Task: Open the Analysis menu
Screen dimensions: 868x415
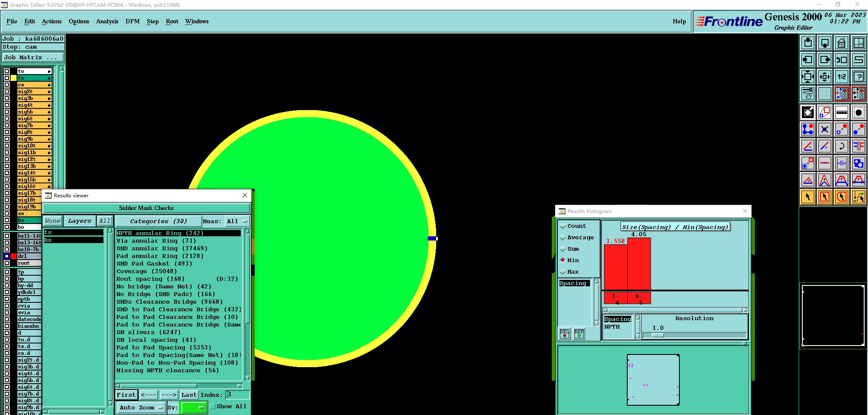Action: pyautogui.click(x=107, y=21)
